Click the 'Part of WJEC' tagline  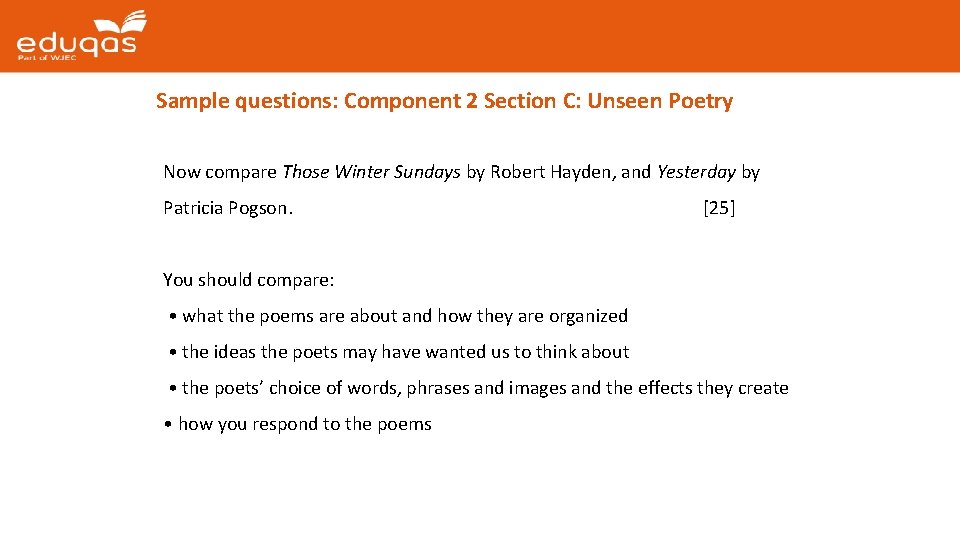[x=40, y=60]
